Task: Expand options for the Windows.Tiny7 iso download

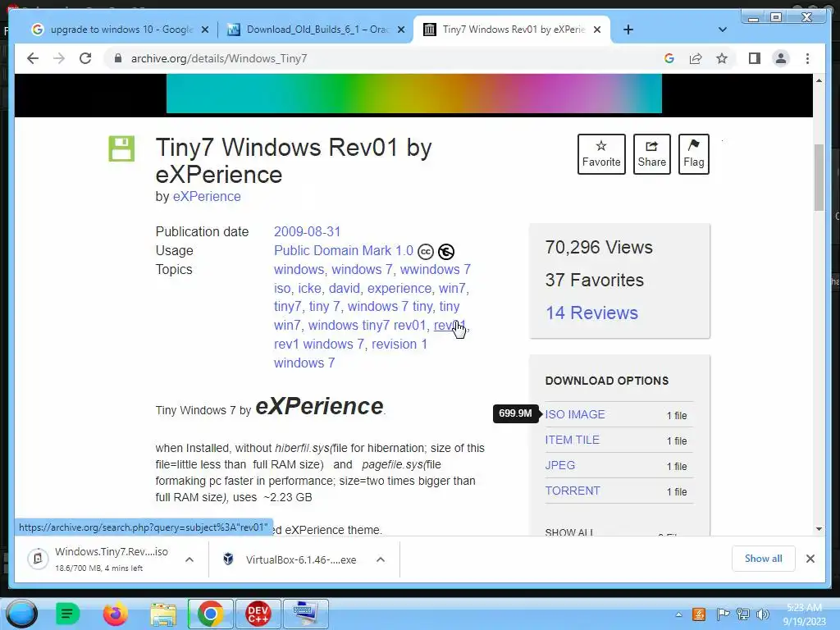Action: [x=189, y=559]
